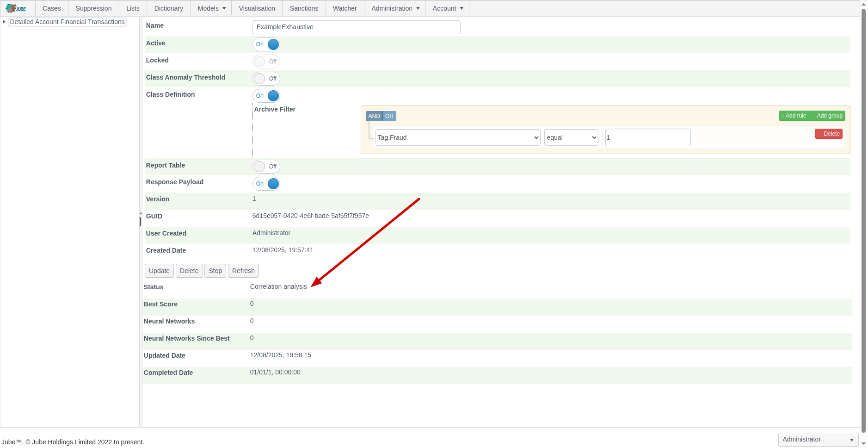The height and width of the screenshot is (448, 868).
Task: Click the Refresh button
Action: [x=243, y=271]
